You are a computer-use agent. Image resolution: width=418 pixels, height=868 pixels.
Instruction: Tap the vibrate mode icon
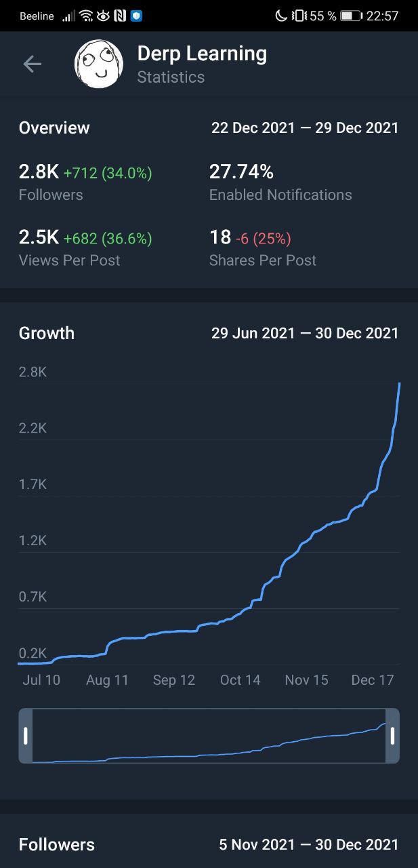pyautogui.click(x=298, y=16)
